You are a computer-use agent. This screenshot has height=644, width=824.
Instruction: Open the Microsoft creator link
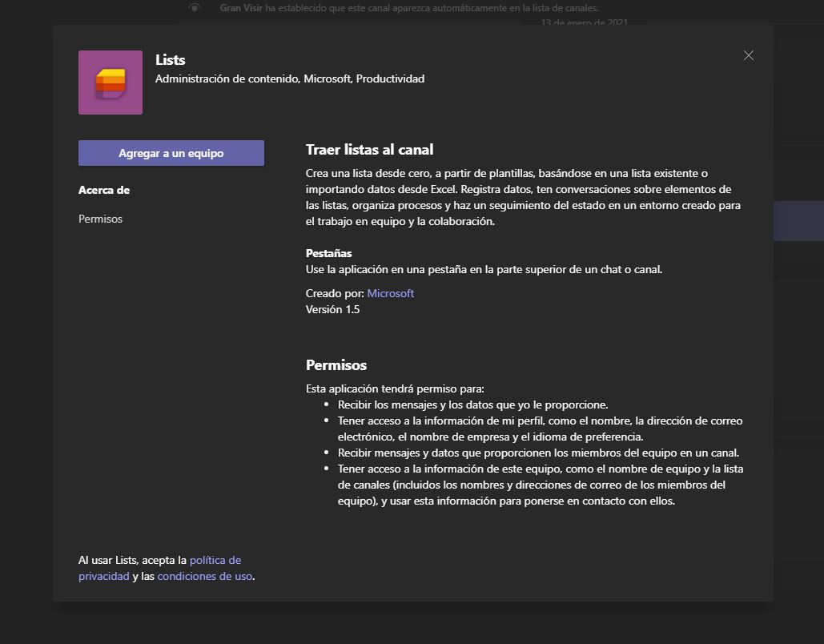coord(391,293)
